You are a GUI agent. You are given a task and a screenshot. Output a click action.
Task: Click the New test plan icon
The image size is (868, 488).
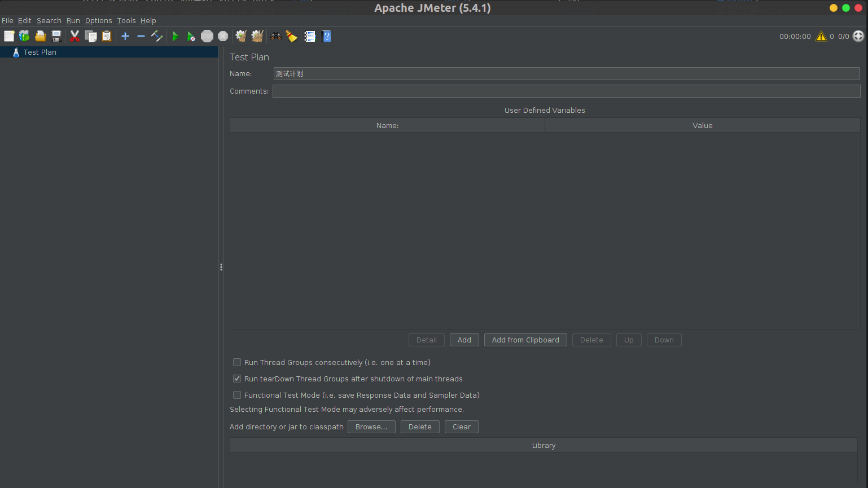(x=9, y=36)
